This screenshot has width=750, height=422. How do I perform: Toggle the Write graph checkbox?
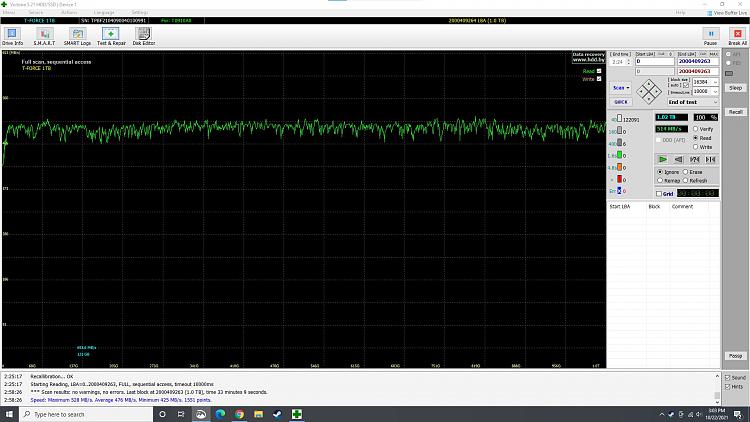(599, 79)
